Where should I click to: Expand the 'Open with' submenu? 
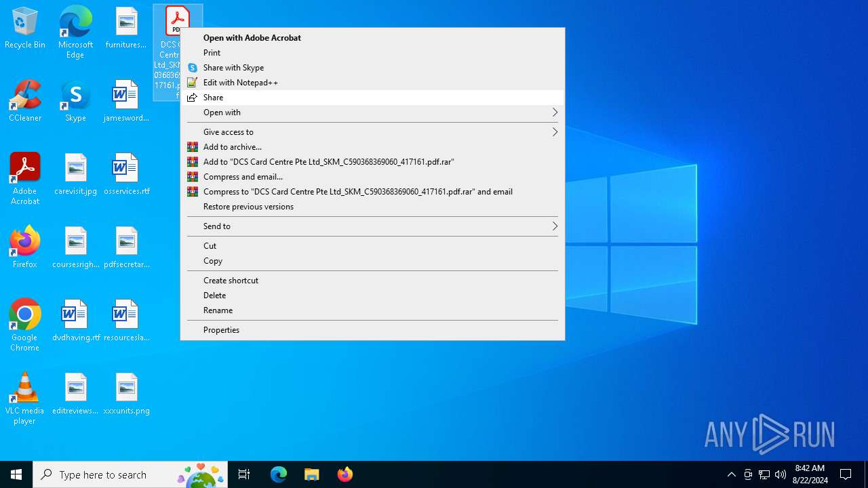pos(372,113)
